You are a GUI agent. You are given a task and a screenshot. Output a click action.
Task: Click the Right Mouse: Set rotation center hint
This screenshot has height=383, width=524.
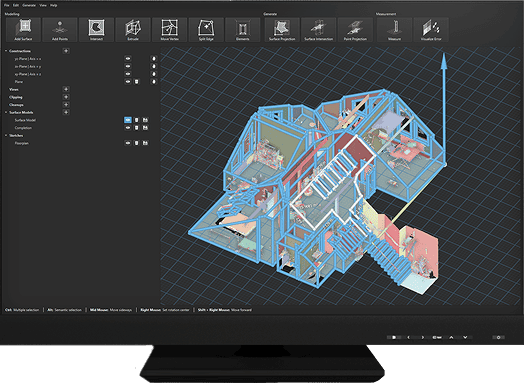165,310
